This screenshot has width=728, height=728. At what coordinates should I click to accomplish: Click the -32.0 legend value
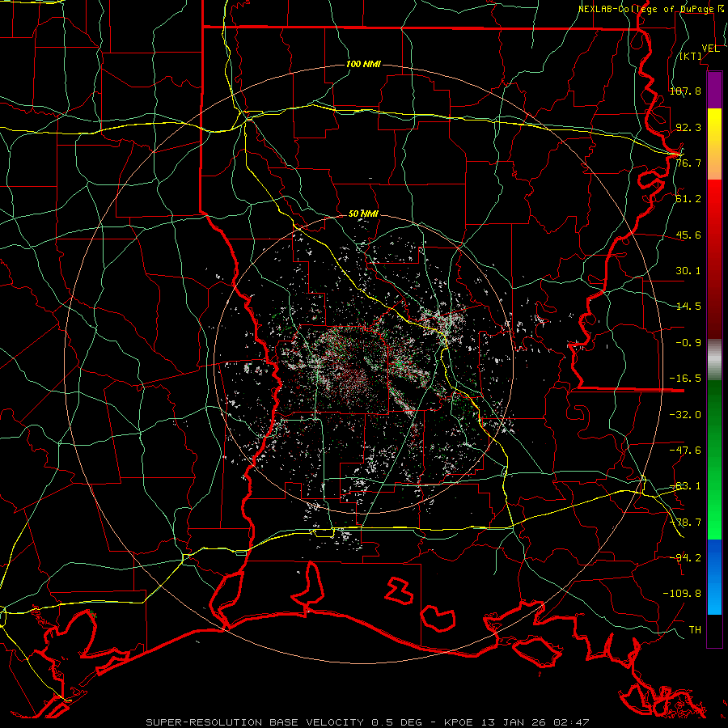tap(685, 415)
